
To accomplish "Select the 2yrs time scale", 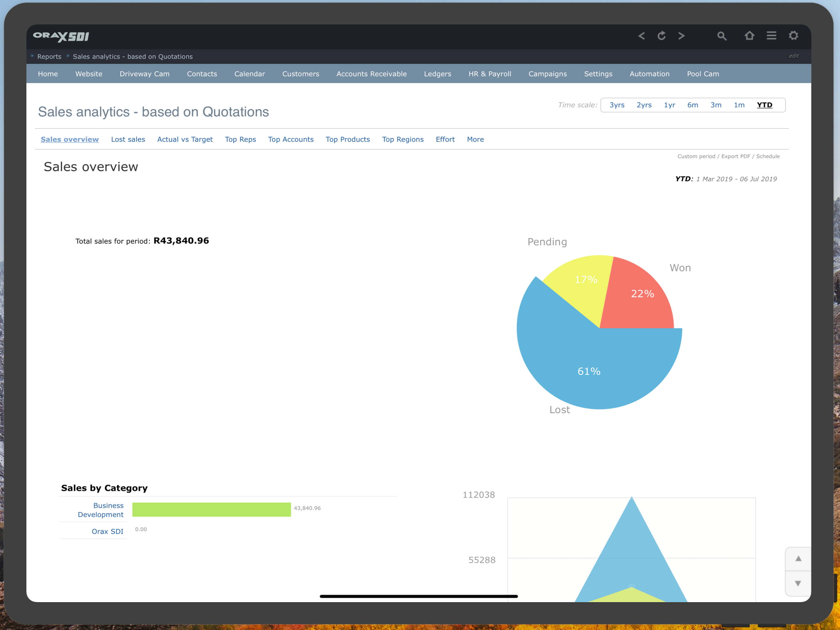I will (644, 105).
